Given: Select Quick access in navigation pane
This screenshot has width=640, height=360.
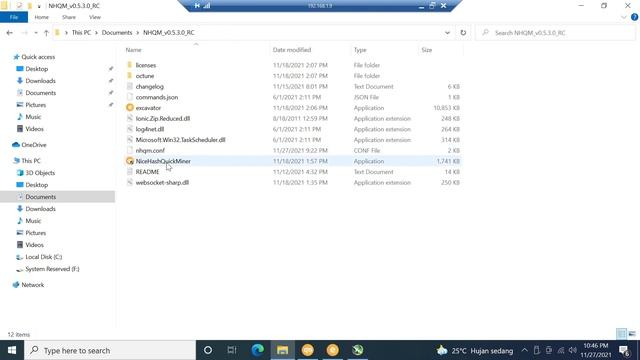Looking at the screenshot, I should (38, 57).
